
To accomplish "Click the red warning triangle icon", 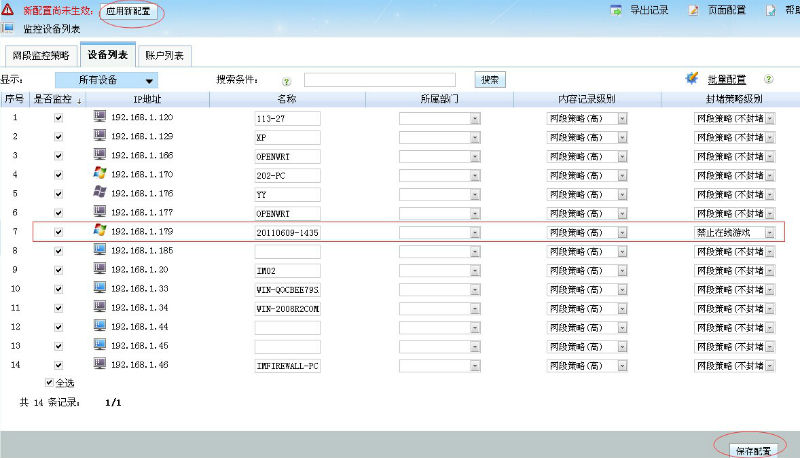I will pyautogui.click(x=8, y=10).
